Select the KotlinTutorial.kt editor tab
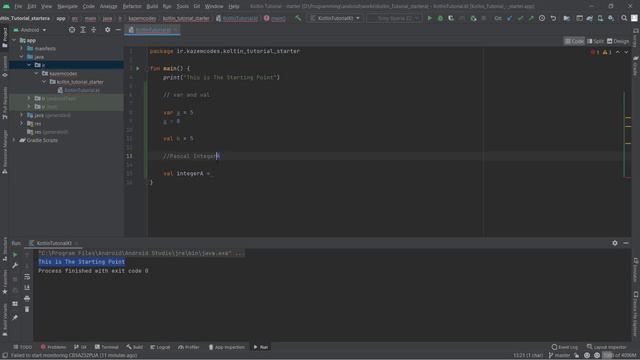This screenshot has height=360, width=640. (153, 30)
